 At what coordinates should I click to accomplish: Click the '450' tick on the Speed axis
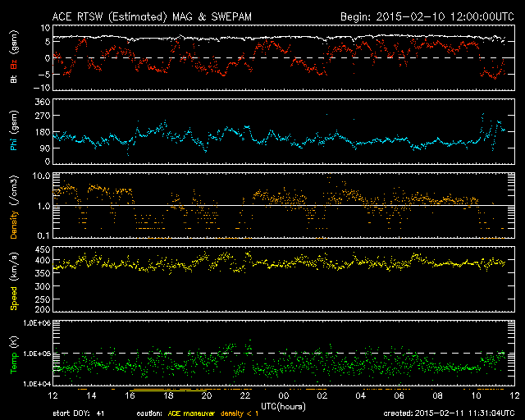pyautogui.click(x=43, y=249)
